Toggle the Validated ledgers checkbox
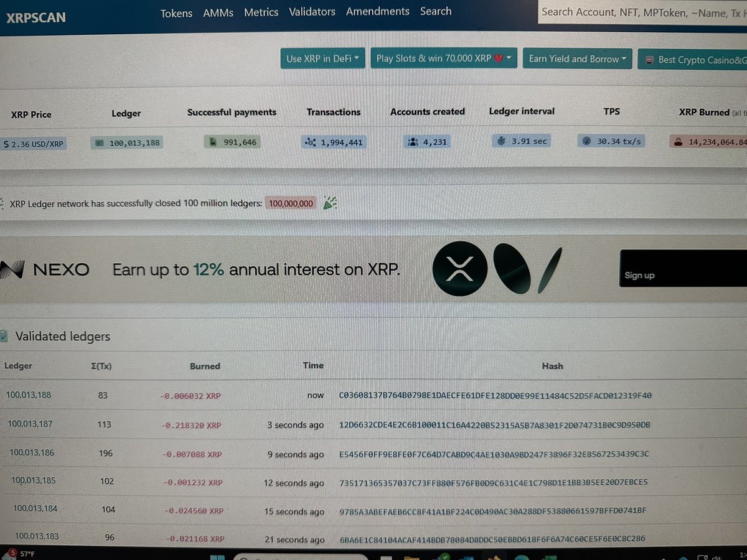Screen dimensions: 747x560 point(3,337)
